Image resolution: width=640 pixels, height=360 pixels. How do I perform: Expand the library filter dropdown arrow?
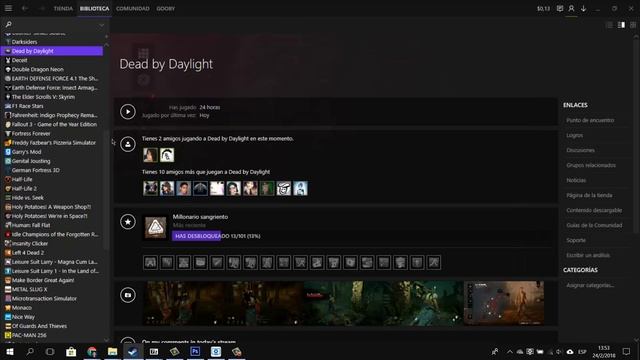(101, 25)
